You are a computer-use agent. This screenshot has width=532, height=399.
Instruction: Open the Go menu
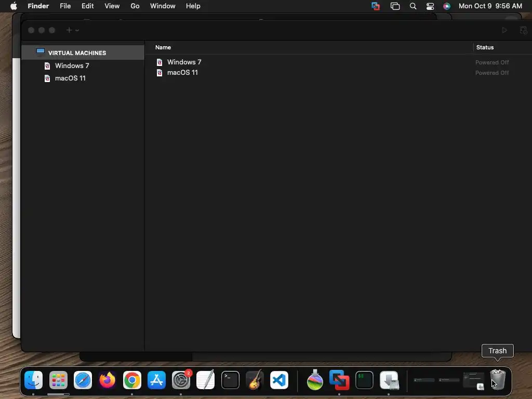[x=135, y=6]
